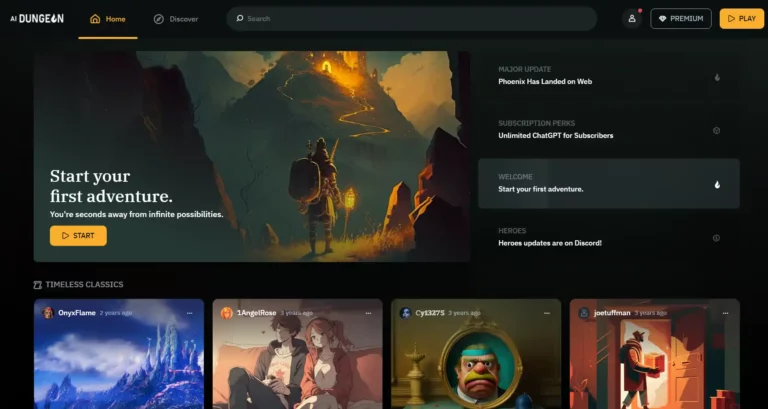Click the START button on banner
This screenshot has width=768, height=409.
[x=78, y=236]
